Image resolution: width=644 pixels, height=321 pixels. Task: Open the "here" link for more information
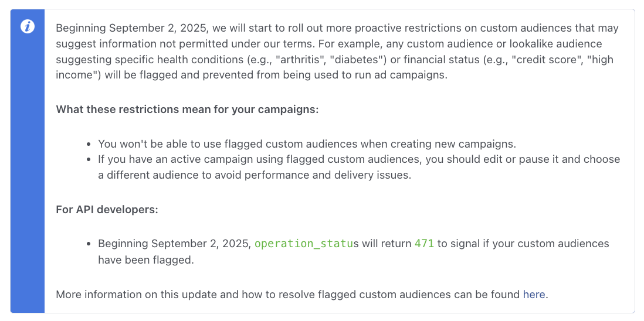click(534, 295)
